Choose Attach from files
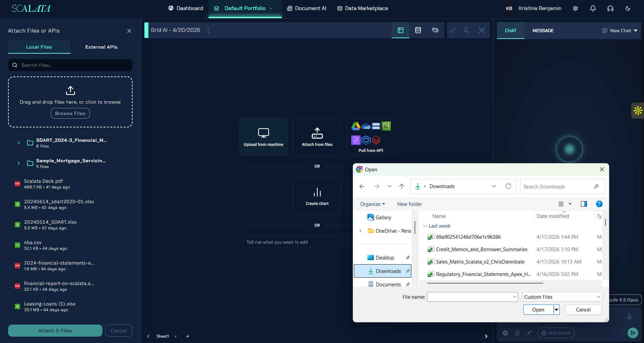Screen dimensions: 644x343 pyautogui.click(x=317, y=137)
